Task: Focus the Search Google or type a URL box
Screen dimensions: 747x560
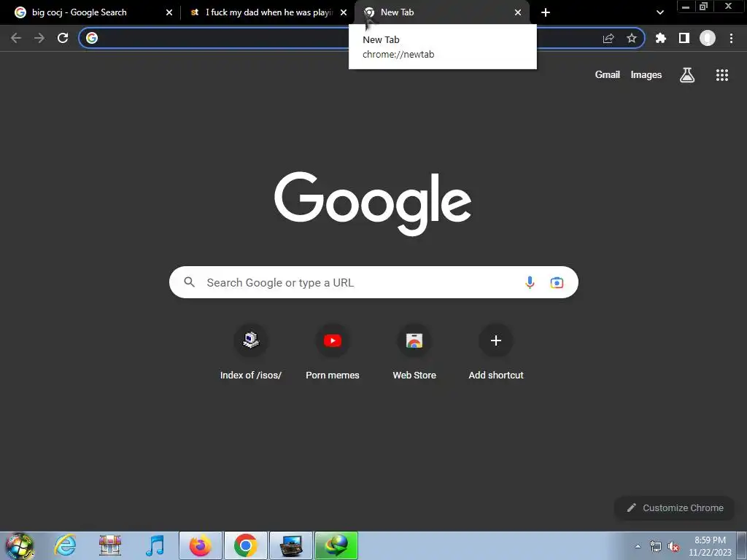Action: [x=373, y=282]
